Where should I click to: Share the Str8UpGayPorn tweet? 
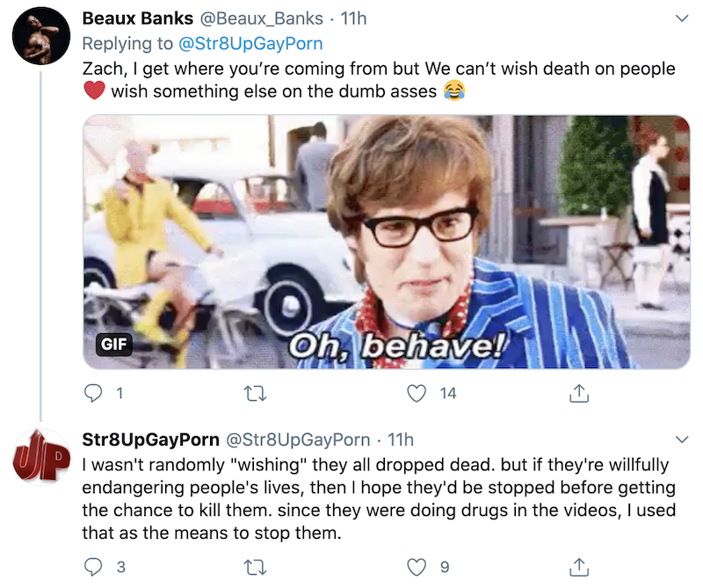click(579, 566)
